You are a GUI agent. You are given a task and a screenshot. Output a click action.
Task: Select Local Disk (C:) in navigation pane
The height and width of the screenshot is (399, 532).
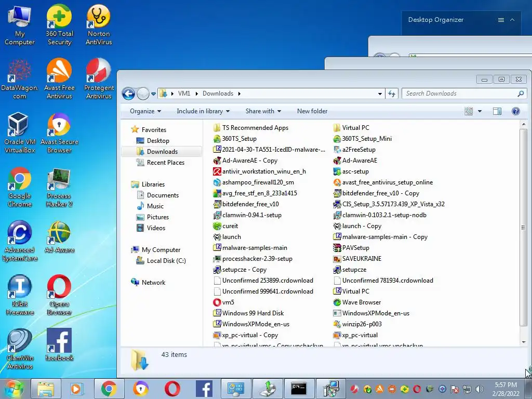coord(166,261)
